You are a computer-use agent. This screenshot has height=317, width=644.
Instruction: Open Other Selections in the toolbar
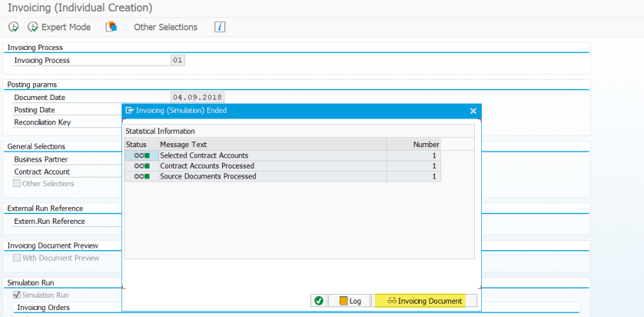pos(165,27)
